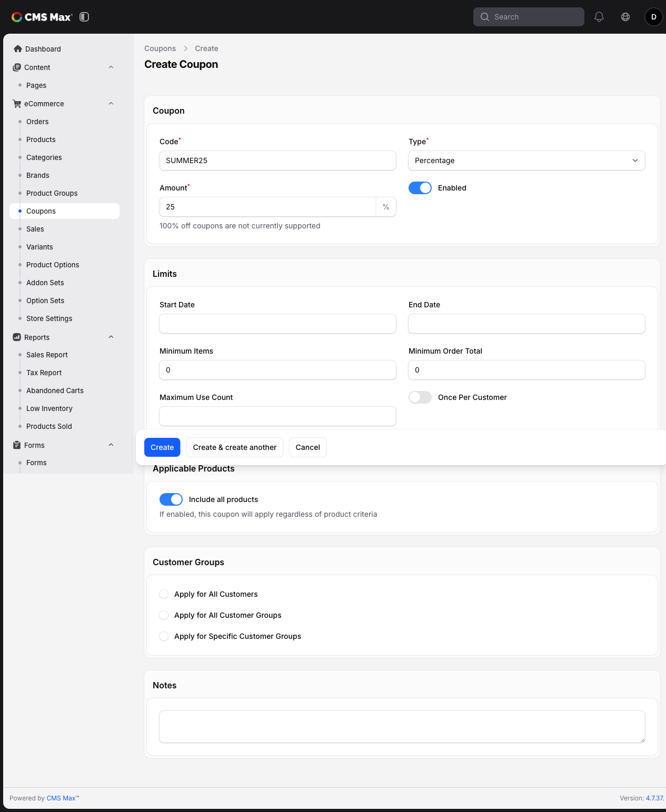Open notifications bell
The width and height of the screenshot is (666, 812).
point(599,17)
